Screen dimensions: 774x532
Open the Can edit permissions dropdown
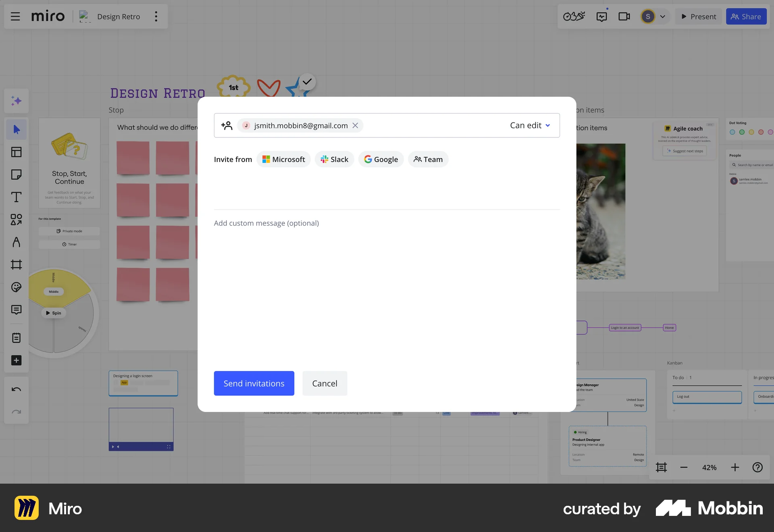pos(529,125)
